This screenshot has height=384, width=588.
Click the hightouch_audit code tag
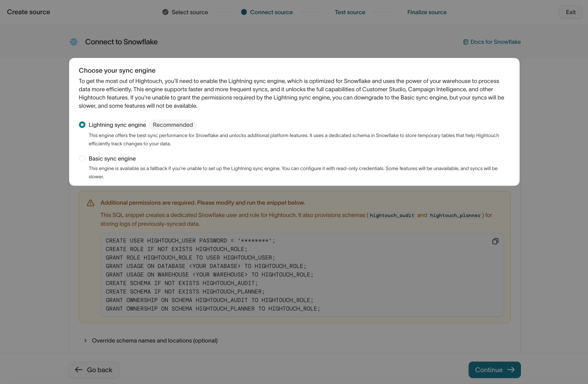pyautogui.click(x=392, y=215)
